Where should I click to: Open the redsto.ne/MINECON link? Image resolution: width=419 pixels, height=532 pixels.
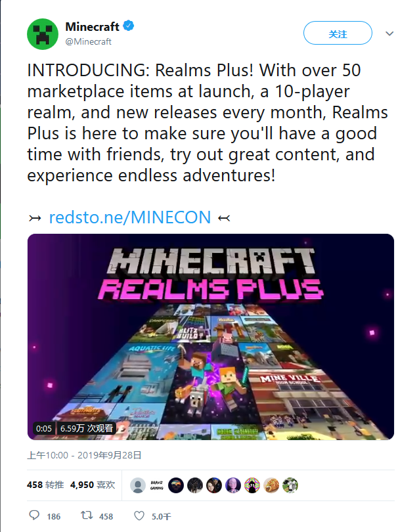(x=130, y=217)
